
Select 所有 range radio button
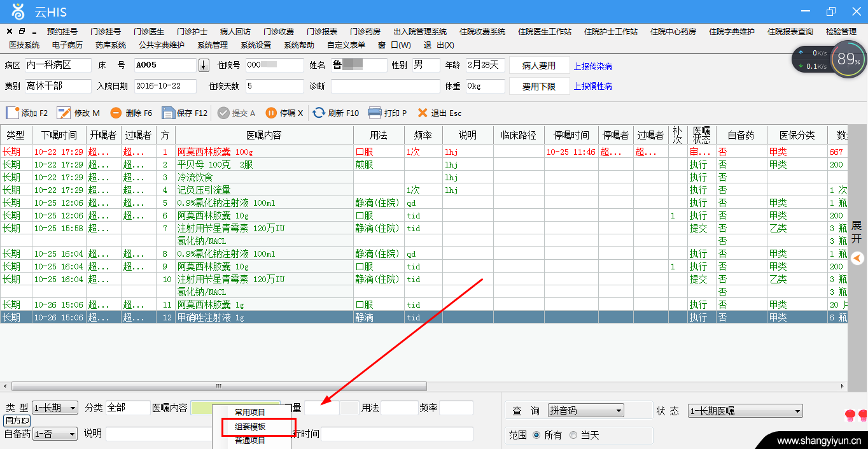coord(536,435)
